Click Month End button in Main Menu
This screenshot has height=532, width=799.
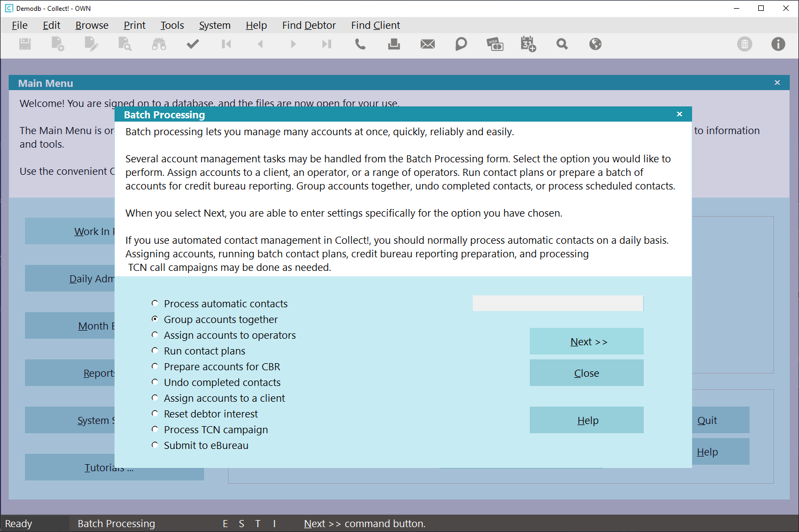tap(70, 326)
